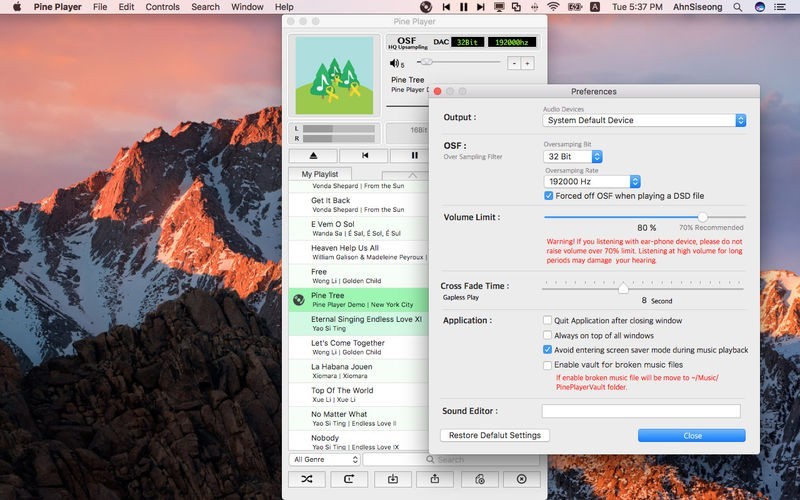Viewport: 800px width, 500px height.
Task: Click the shuffle playlist icon
Action: point(304,479)
